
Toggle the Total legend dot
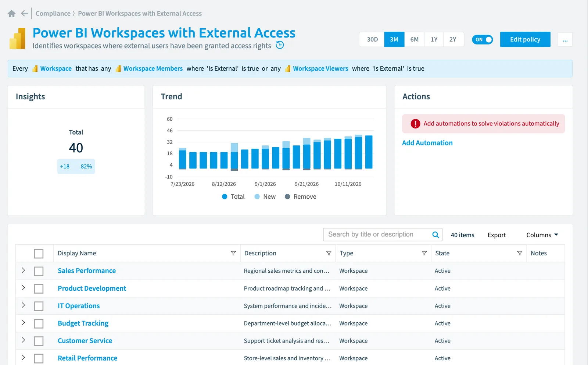click(225, 196)
